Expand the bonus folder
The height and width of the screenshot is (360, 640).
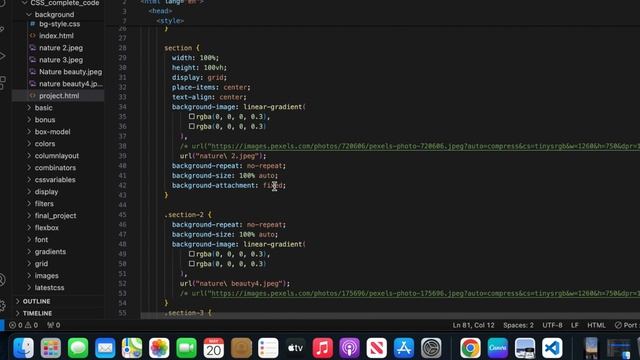(44, 120)
